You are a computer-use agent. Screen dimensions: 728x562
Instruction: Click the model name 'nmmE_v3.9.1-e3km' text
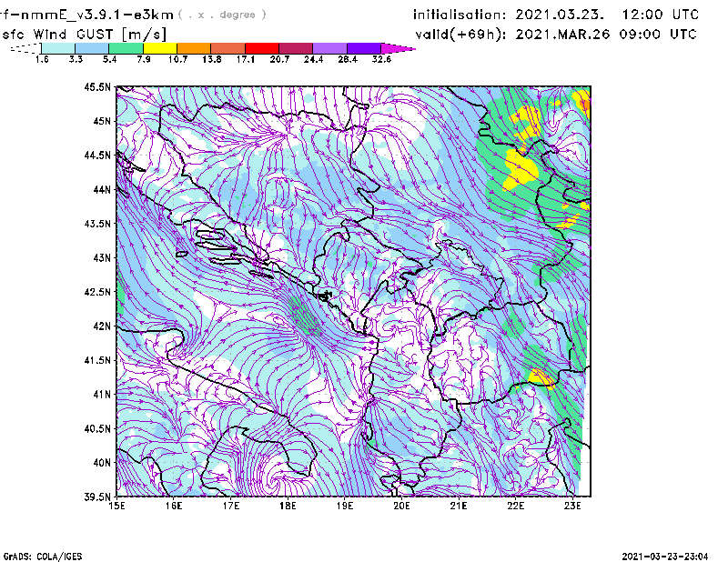click(x=96, y=15)
